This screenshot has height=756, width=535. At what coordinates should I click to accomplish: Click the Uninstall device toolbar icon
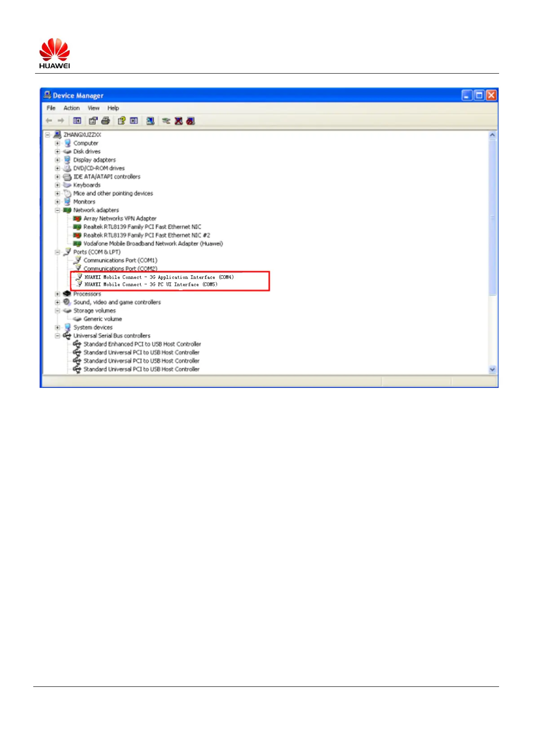[179, 121]
